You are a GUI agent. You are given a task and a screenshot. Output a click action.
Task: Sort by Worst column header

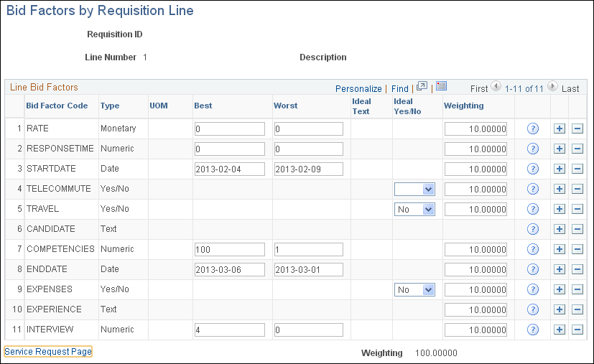point(286,106)
